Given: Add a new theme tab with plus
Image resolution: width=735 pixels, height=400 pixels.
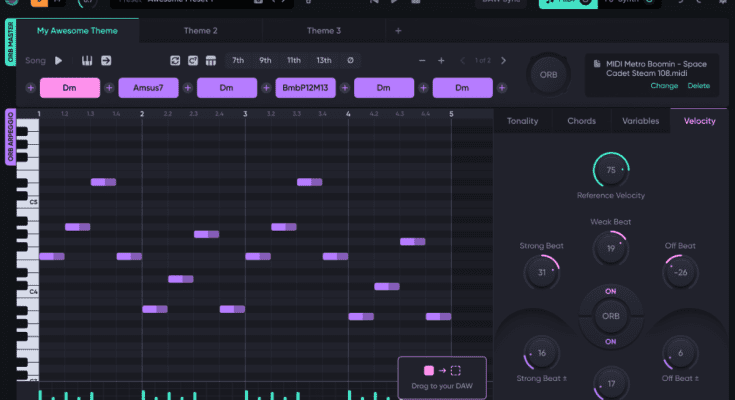Looking at the screenshot, I should point(398,31).
